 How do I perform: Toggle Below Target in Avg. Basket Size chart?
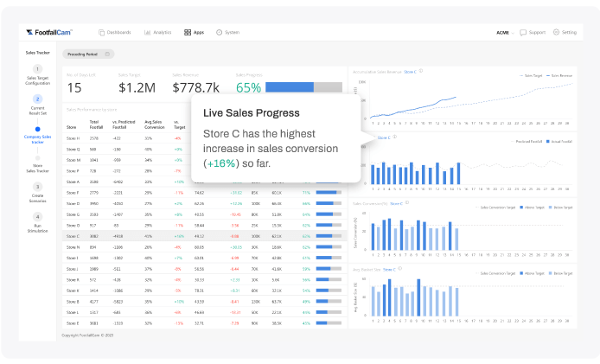tap(560, 273)
